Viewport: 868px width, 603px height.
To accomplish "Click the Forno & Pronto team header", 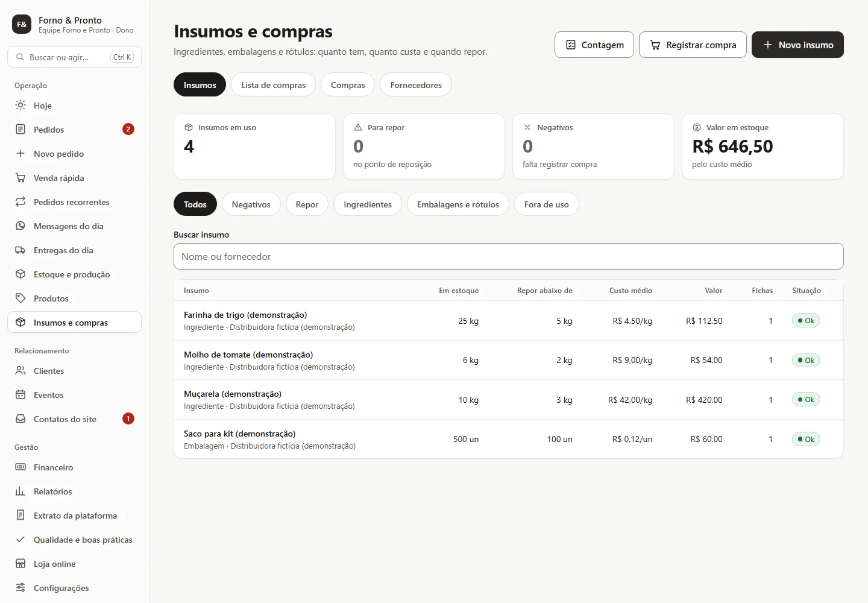I will pos(74,24).
